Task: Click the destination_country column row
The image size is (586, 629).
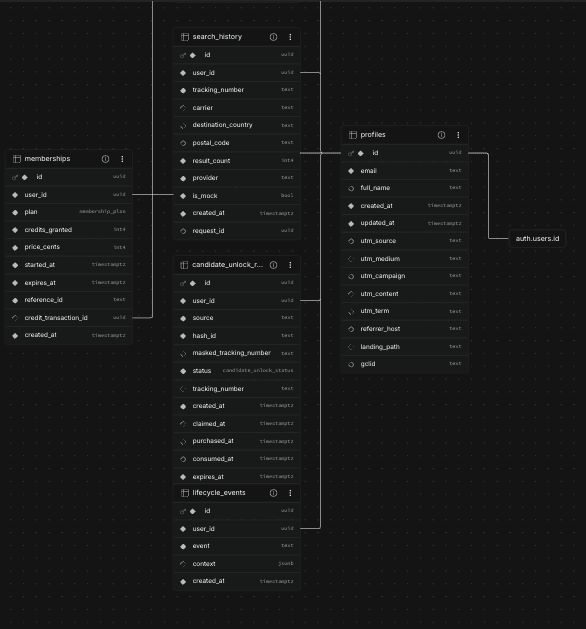Action: pyautogui.click(x=237, y=125)
